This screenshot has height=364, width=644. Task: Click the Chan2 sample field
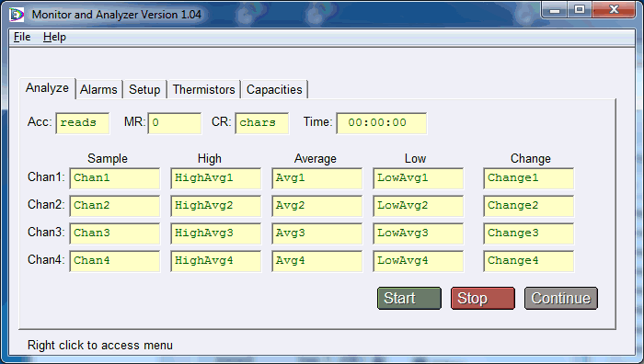(115, 206)
